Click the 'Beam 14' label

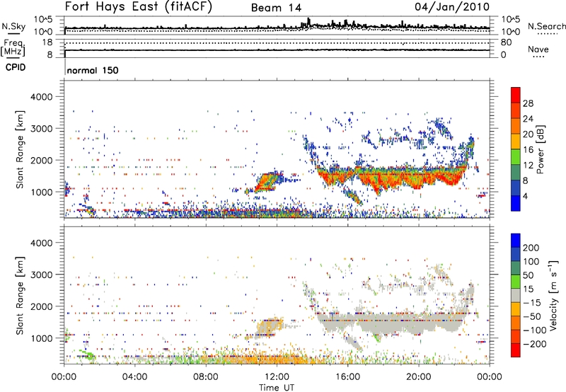(276, 8)
